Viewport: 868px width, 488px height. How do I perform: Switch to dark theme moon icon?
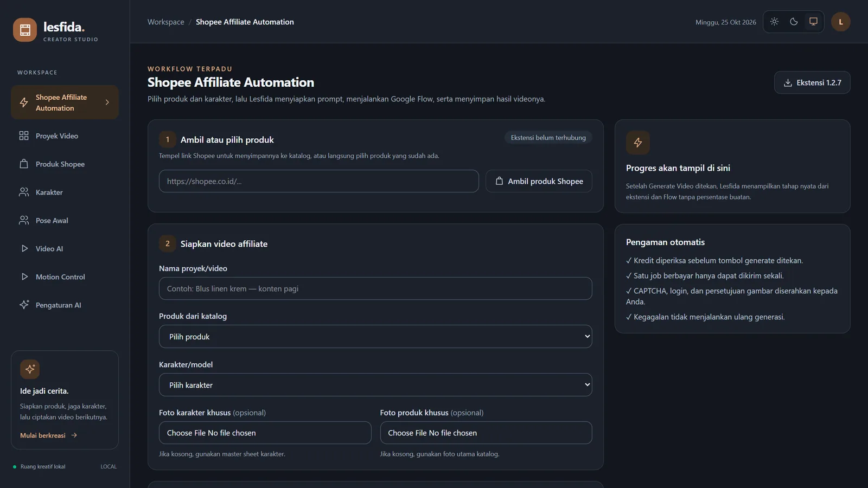pyautogui.click(x=794, y=22)
